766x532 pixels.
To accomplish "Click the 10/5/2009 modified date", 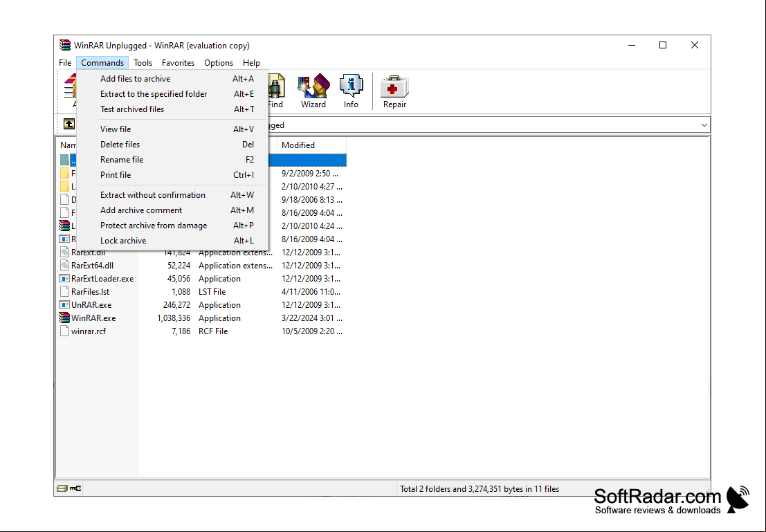I will (x=312, y=331).
